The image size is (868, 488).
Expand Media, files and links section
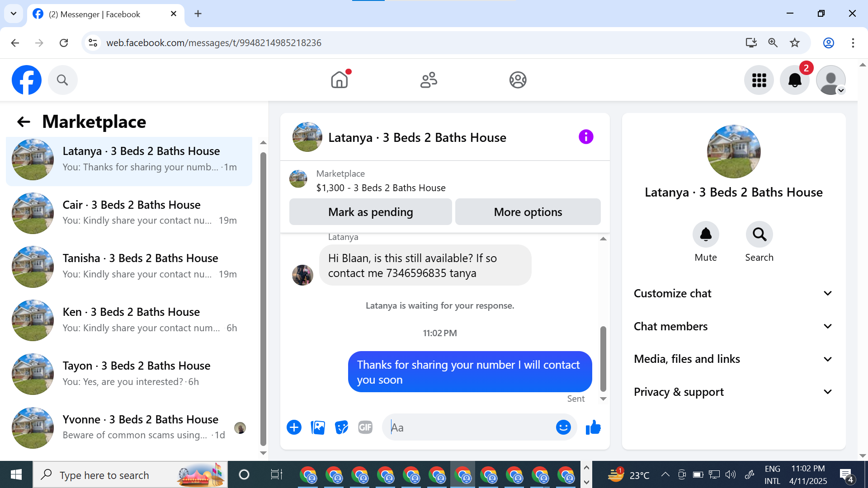click(x=733, y=359)
